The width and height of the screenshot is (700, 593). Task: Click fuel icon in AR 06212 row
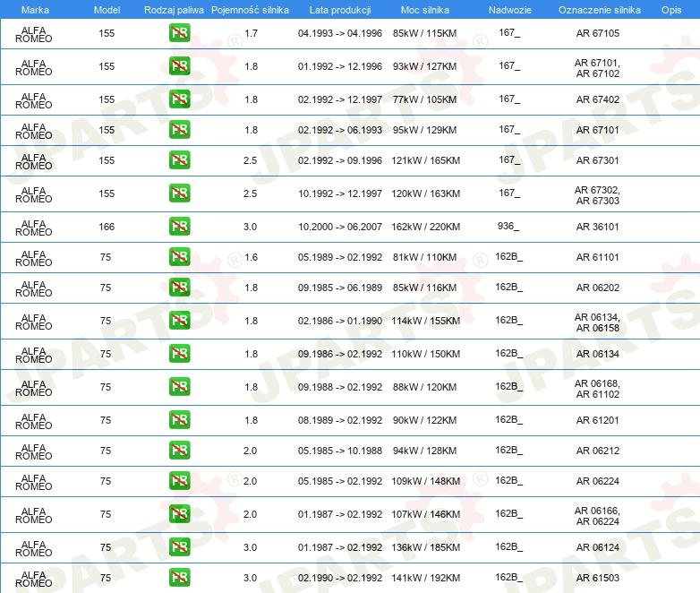click(x=179, y=450)
